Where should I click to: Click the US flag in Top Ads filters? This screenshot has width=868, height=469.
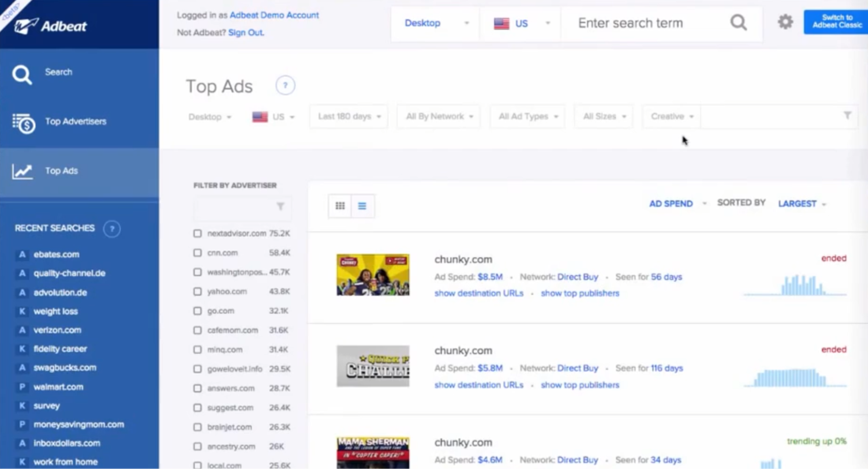(x=260, y=117)
